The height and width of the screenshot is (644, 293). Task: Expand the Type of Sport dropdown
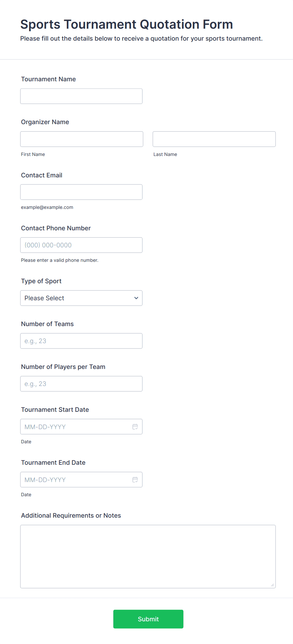[81, 298]
